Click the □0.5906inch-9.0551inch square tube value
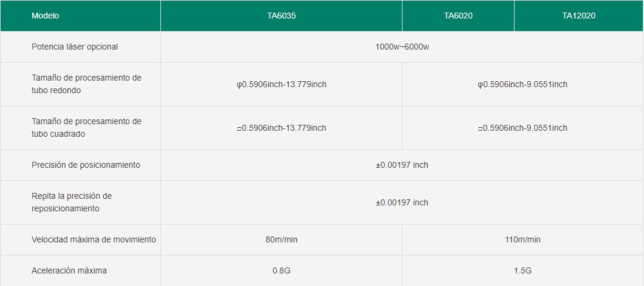644x286 pixels. pyautogui.click(x=522, y=128)
